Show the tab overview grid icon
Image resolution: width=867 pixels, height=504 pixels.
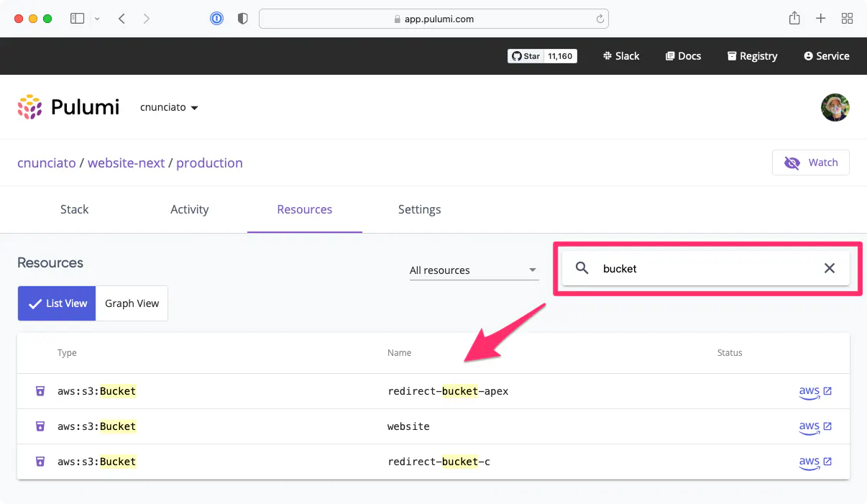click(x=847, y=19)
